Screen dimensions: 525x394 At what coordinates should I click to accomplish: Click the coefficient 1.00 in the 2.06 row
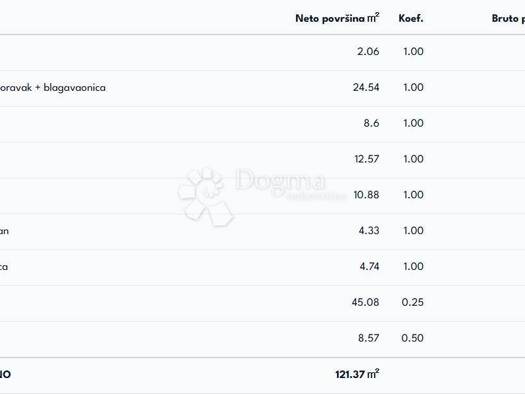414,51
